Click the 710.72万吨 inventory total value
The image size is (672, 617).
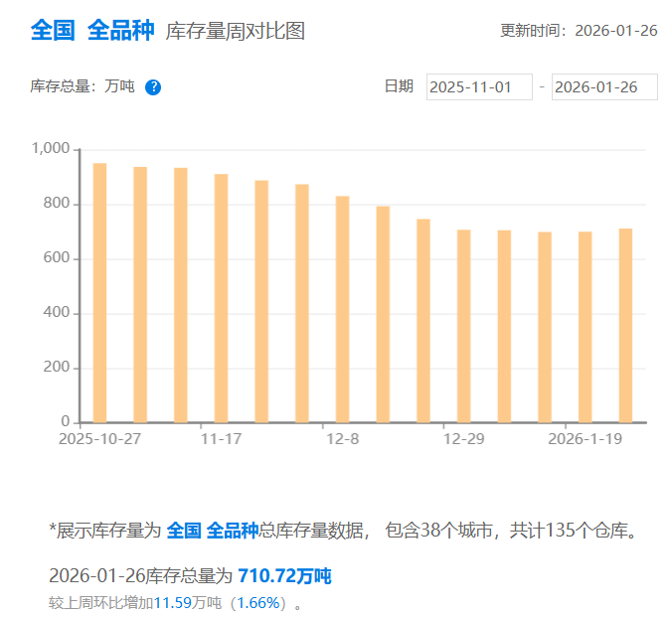(x=284, y=576)
